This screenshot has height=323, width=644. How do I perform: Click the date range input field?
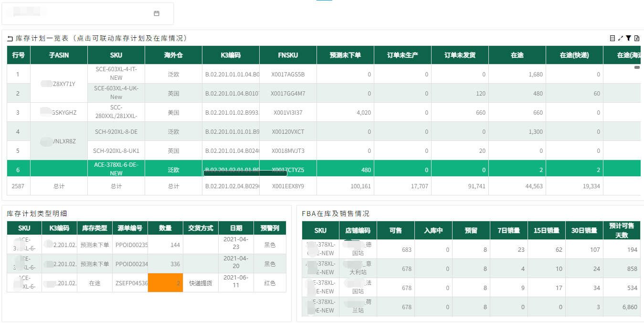click(x=76, y=13)
